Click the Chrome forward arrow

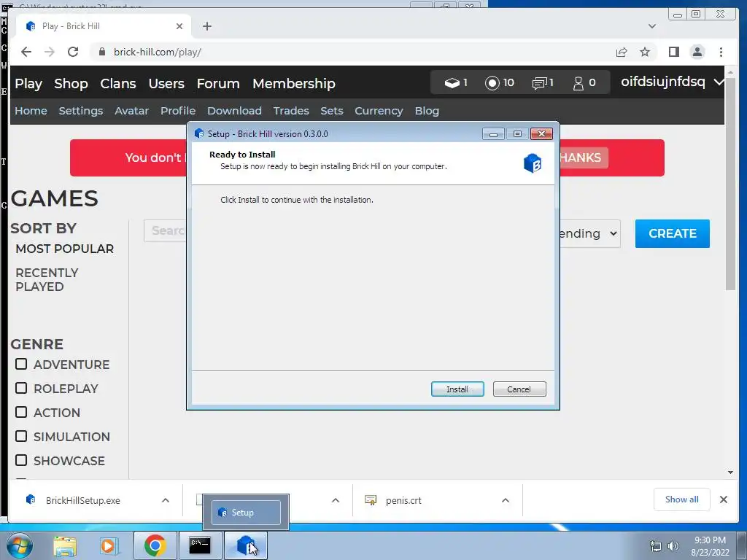click(50, 52)
